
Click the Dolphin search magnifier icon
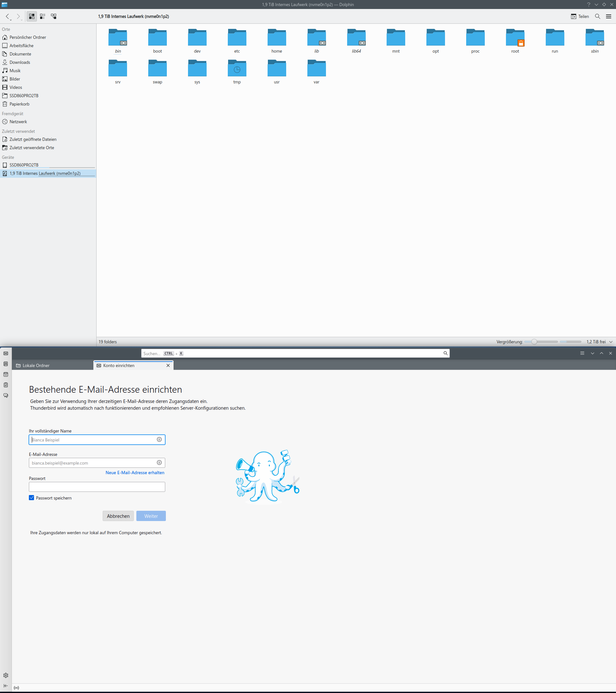coord(598,16)
